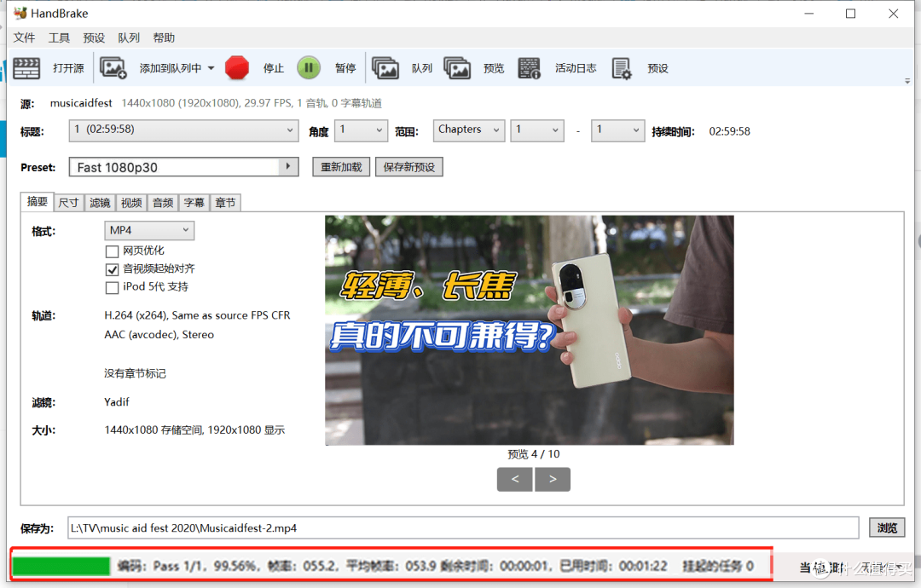Open the start chapter dropdown
921x588 pixels.
coord(537,130)
